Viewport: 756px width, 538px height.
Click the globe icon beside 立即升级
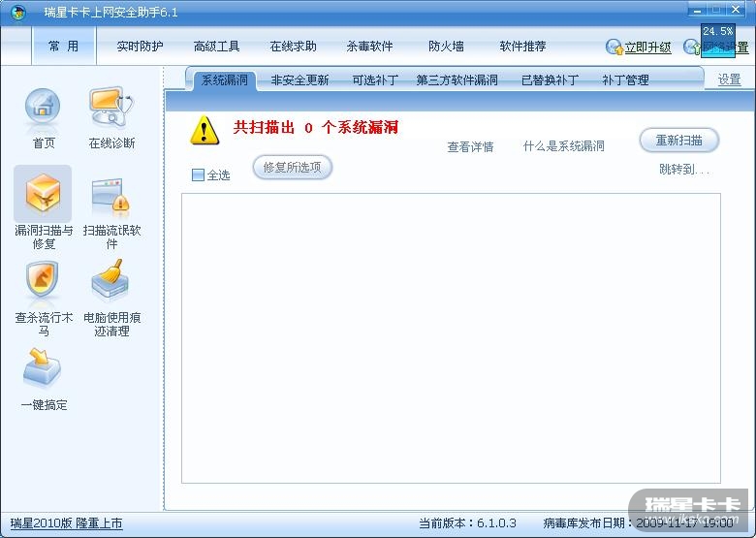(x=614, y=47)
